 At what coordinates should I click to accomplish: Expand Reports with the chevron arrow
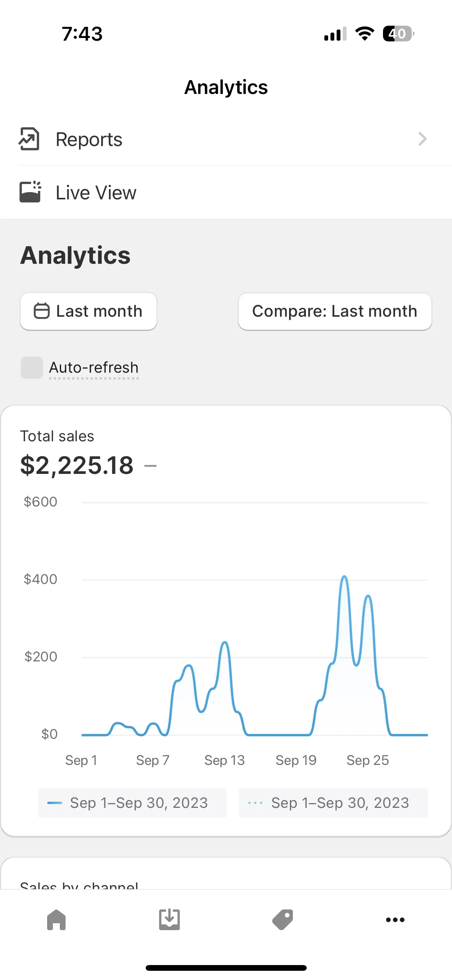click(422, 139)
